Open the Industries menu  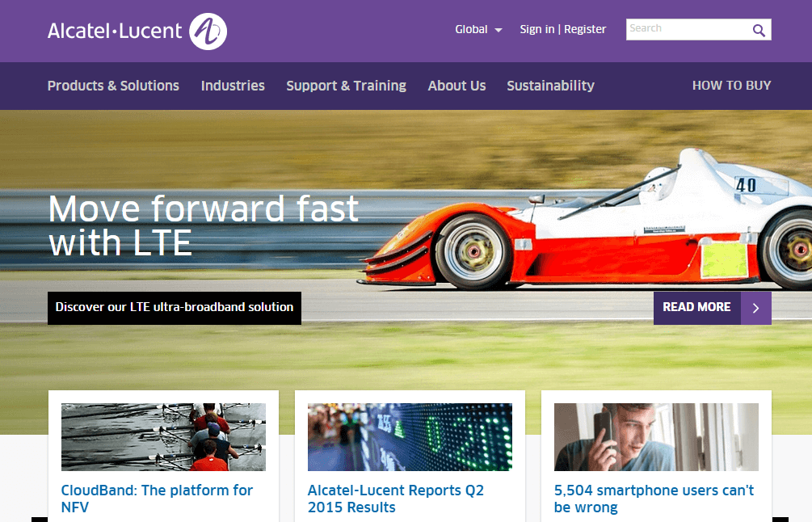click(x=233, y=86)
